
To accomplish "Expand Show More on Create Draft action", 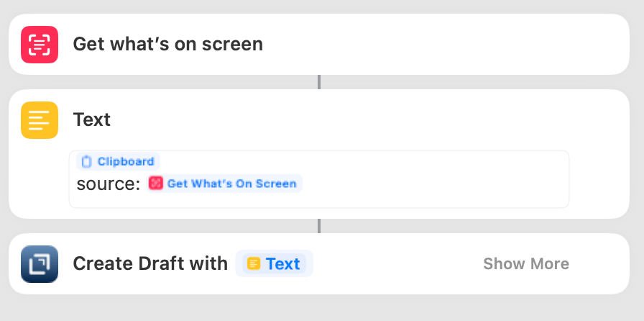I will point(525,264).
